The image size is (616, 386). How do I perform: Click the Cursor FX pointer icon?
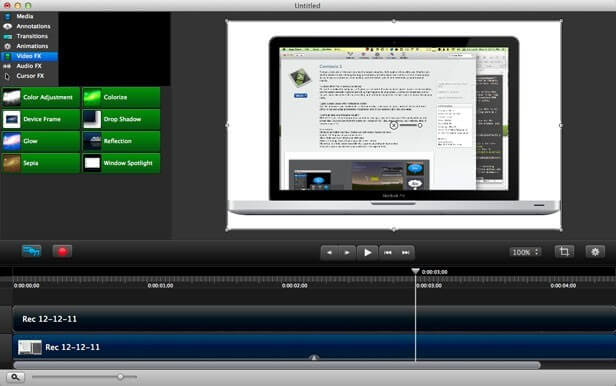click(7, 76)
